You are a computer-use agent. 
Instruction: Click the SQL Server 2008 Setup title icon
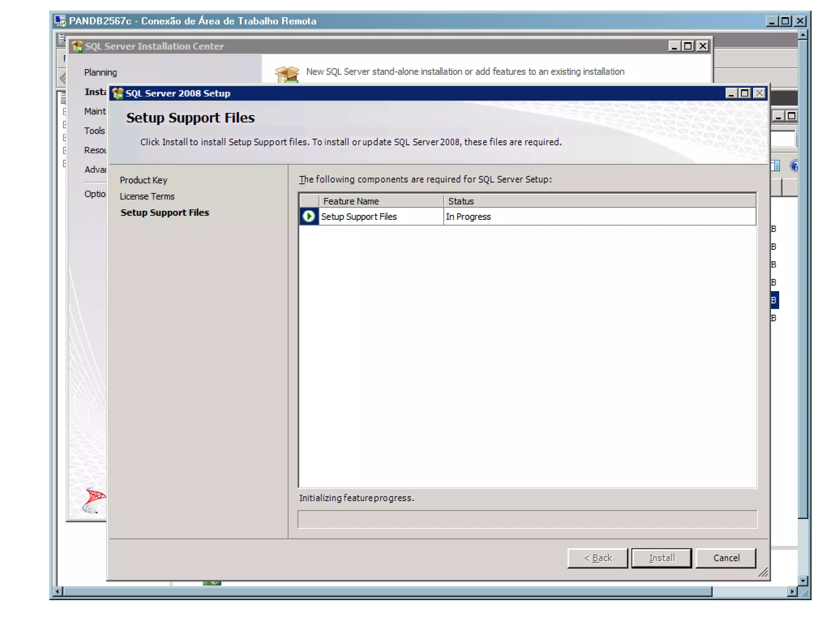click(118, 93)
